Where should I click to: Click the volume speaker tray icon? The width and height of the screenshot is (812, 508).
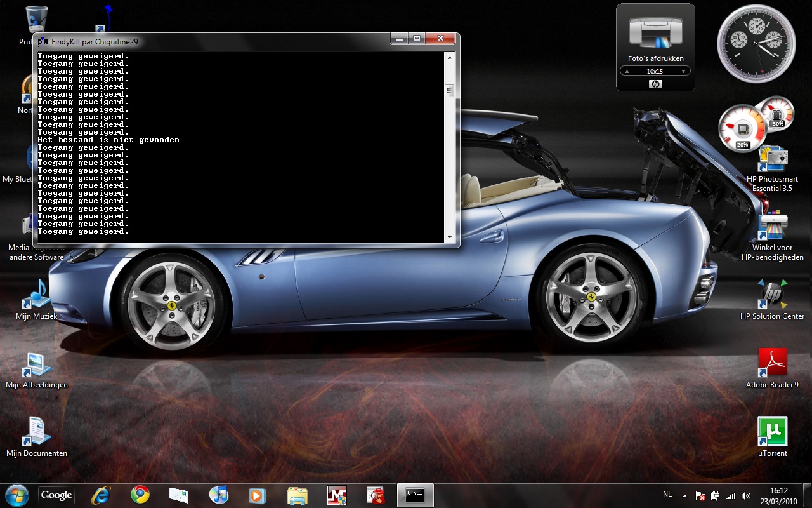pyautogui.click(x=746, y=495)
